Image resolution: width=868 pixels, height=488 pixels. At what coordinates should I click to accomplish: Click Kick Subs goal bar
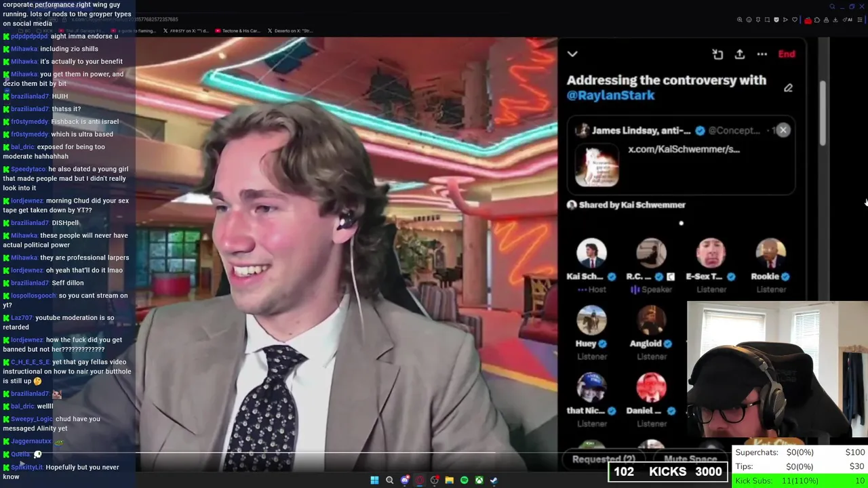click(x=800, y=481)
